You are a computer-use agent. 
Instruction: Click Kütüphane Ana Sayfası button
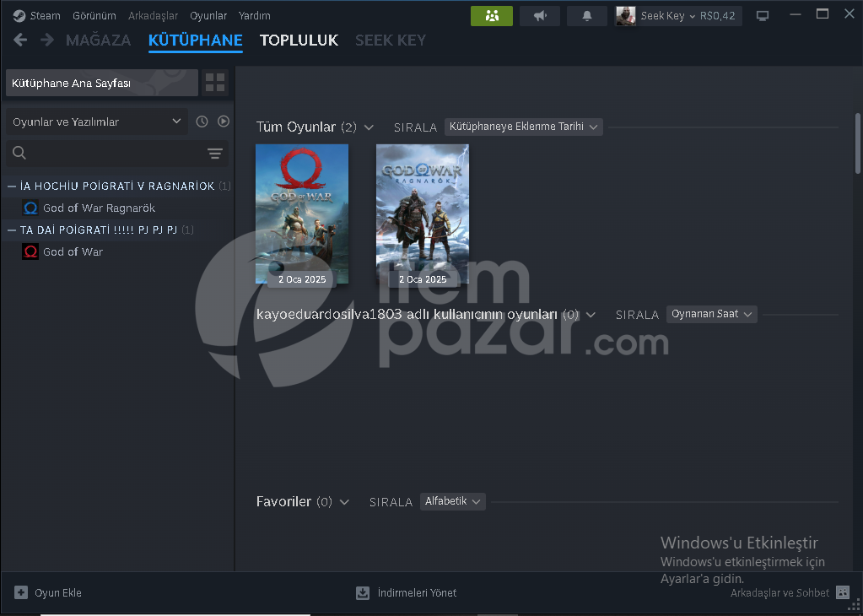[x=102, y=84]
